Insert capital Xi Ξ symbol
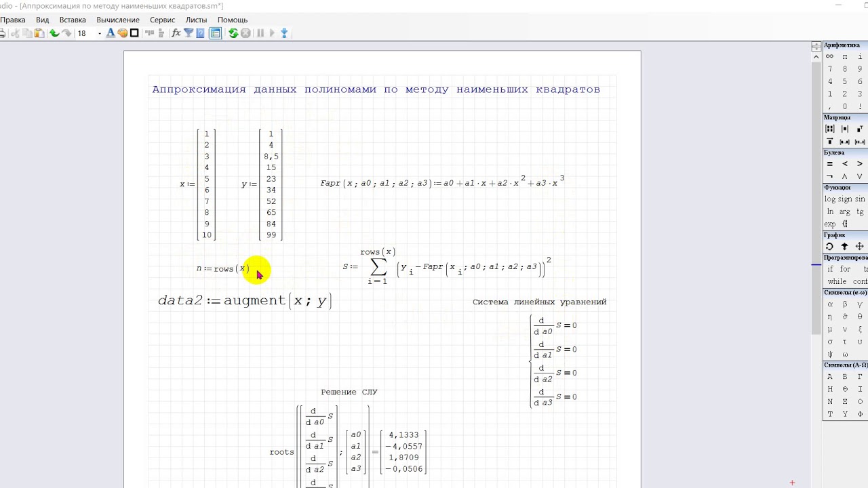Viewport: 868px width, 488px height. point(845,401)
